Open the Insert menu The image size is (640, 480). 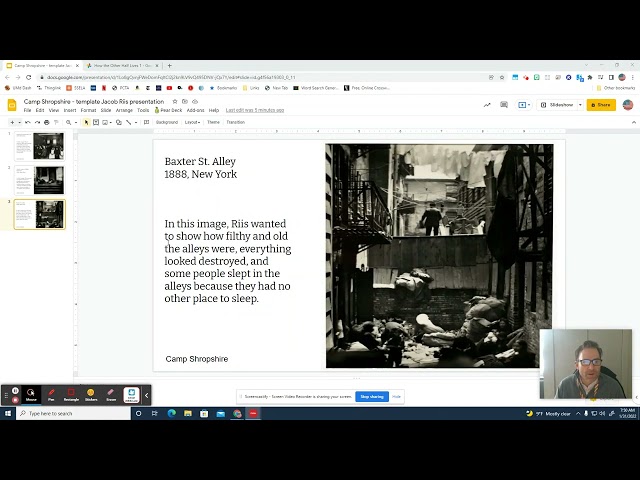(x=69, y=110)
